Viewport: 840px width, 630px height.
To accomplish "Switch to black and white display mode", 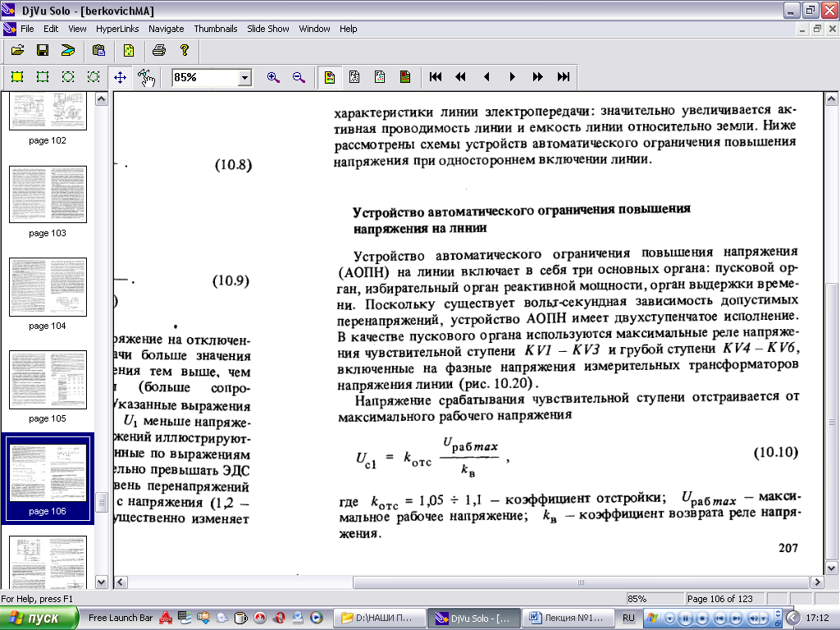I will pyautogui.click(x=354, y=77).
